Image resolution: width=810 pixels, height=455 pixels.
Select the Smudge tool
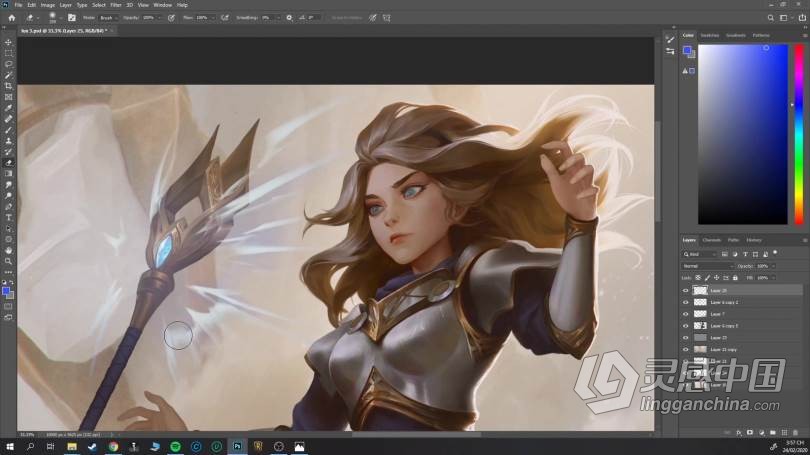coord(8,184)
